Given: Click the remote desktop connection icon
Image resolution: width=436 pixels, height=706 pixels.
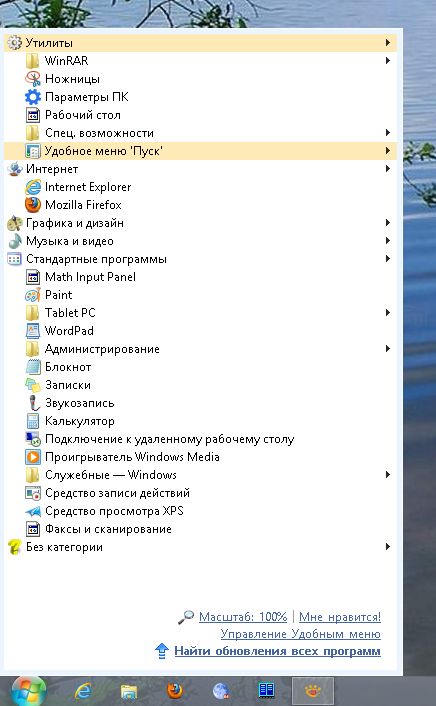Looking at the screenshot, I should [x=32, y=439].
